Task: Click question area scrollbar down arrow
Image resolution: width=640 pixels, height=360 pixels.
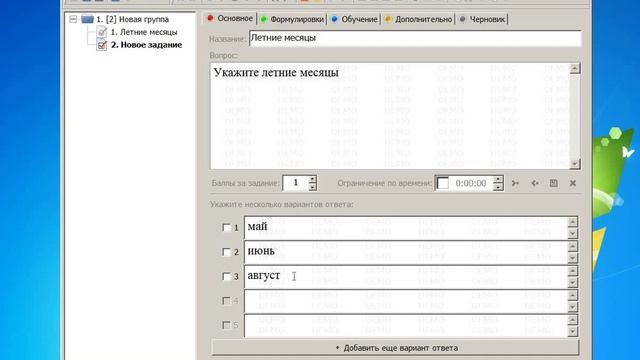Action: pos(574,164)
